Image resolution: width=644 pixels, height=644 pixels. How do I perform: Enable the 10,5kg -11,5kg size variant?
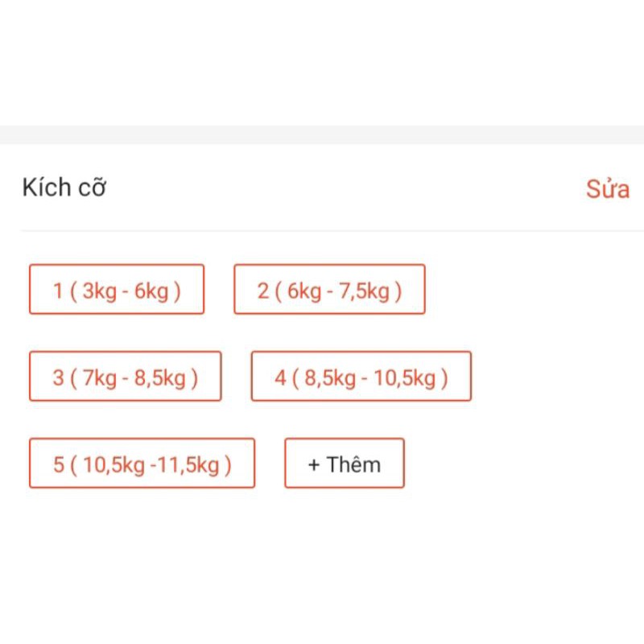pos(142,464)
